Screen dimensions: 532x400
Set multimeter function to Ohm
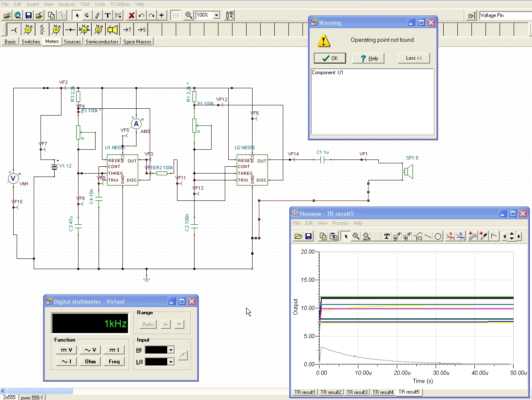pos(90,361)
